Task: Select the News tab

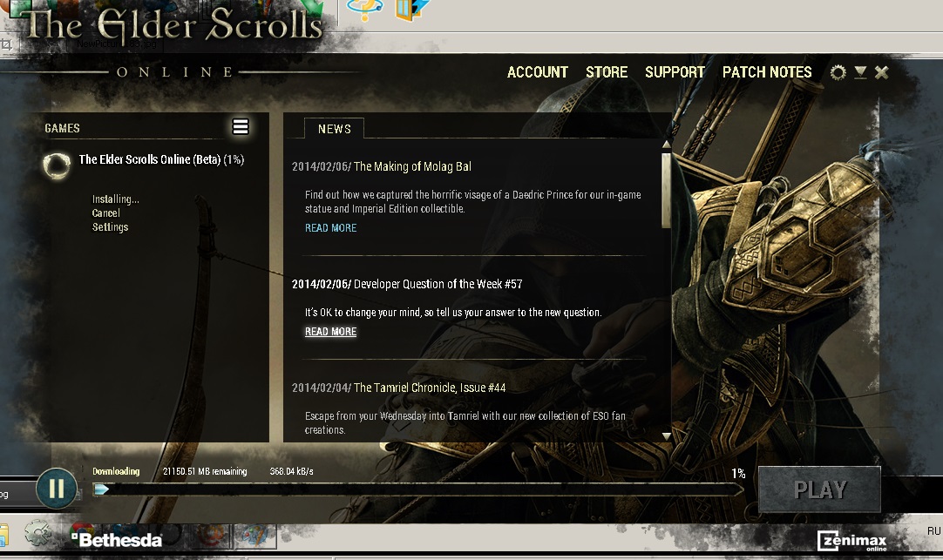Action: click(x=335, y=129)
